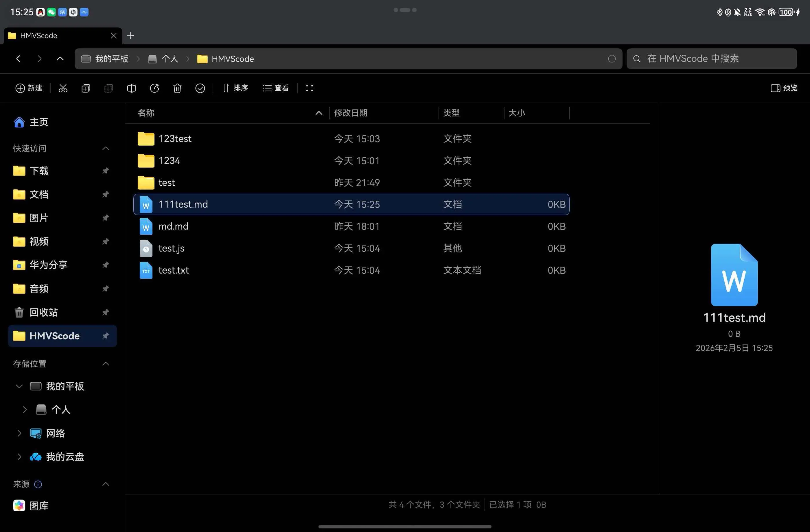Click the refresh icon in address bar
This screenshot has height=532, width=810.
tap(612, 59)
